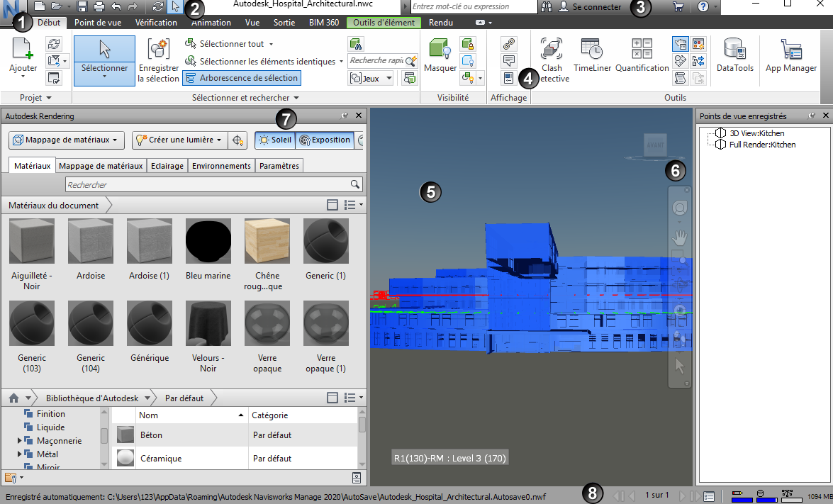Click the comment bubble icon in Affichage
Viewport: 833px width, 504px height.
[x=508, y=60]
